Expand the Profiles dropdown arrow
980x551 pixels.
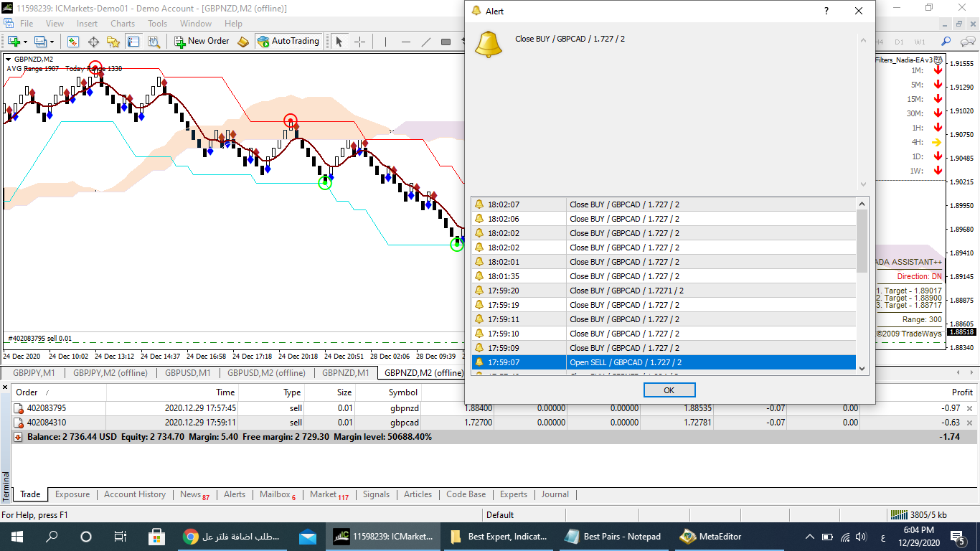(x=52, y=42)
